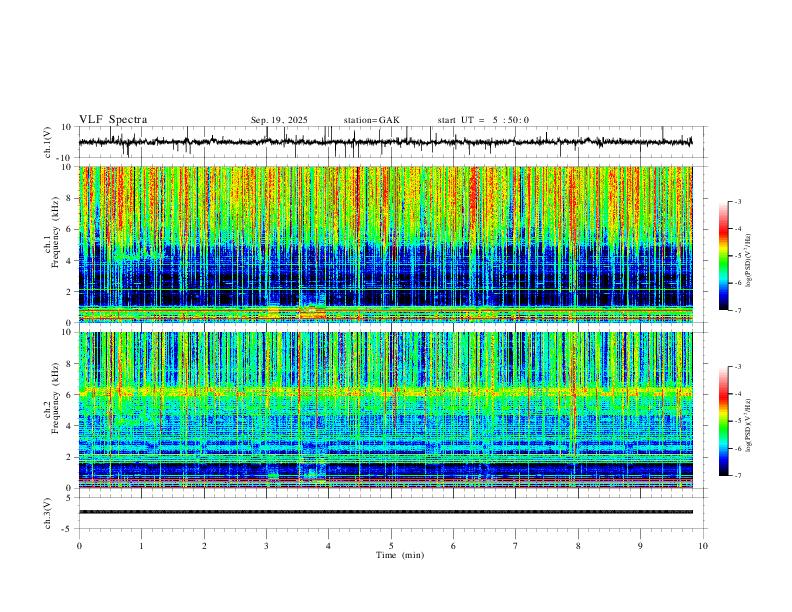Image resolution: width=792 pixels, height=612 pixels.
Task: Click the "-5" tick on ch.3(V) axis
Action: click(67, 529)
